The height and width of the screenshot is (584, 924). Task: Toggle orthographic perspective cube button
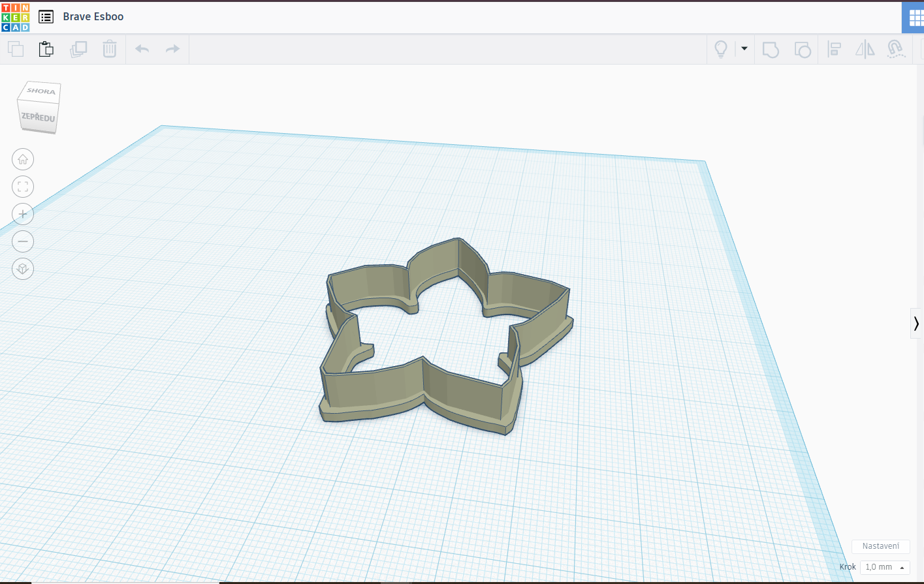coord(23,269)
